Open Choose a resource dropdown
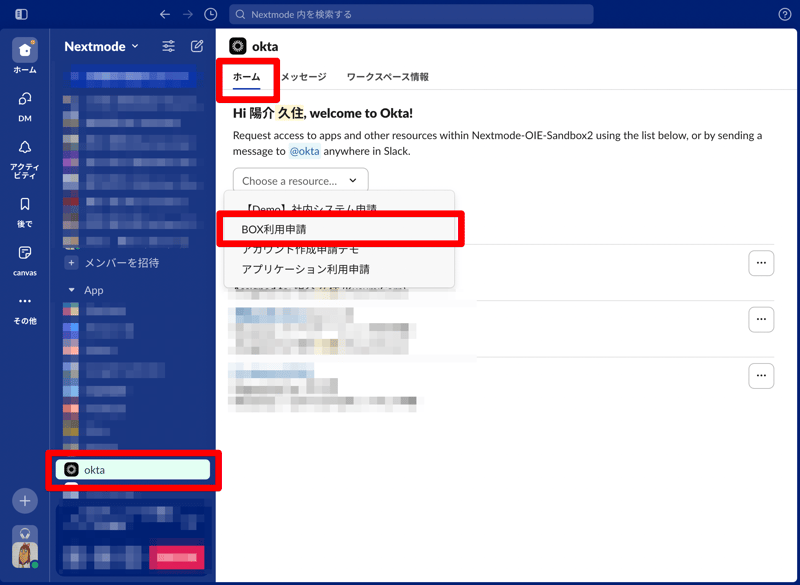Image resolution: width=800 pixels, height=585 pixels. [301, 181]
